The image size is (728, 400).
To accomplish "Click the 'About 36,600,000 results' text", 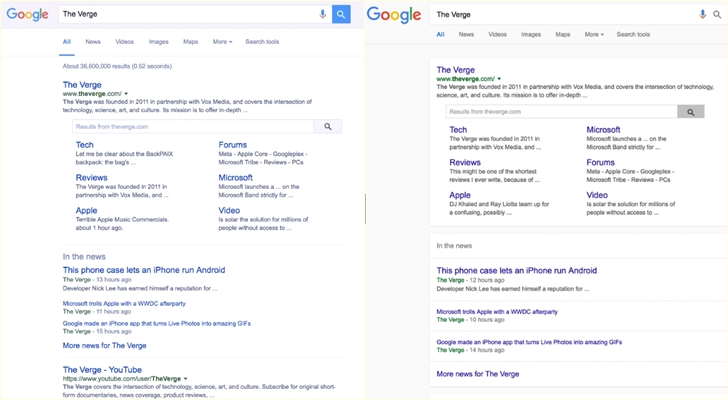I will click(117, 66).
